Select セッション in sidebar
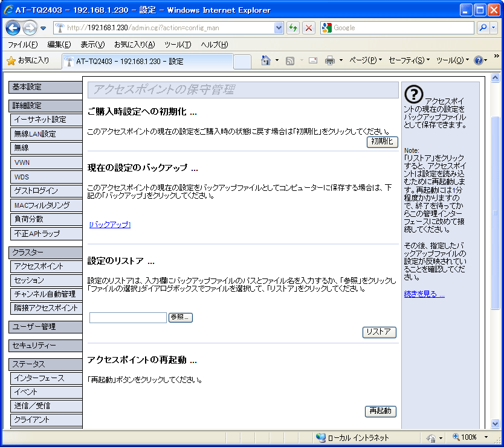The height and width of the screenshot is (447, 504). 47,280
